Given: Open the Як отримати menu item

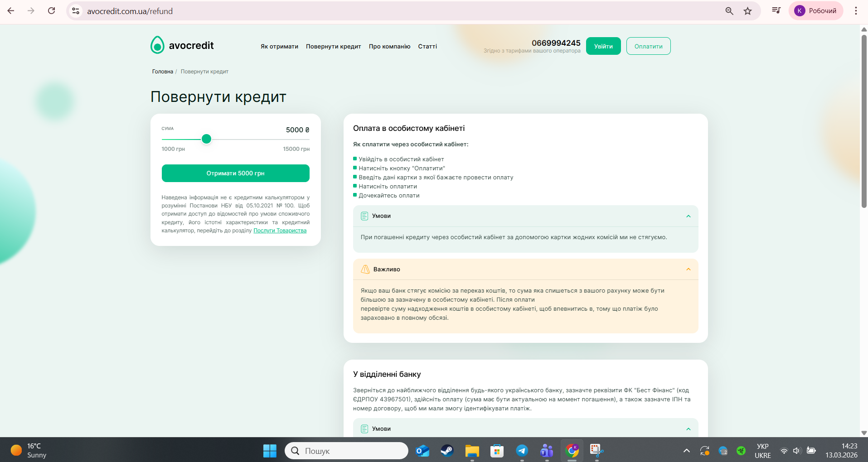Looking at the screenshot, I should point(279,46).
